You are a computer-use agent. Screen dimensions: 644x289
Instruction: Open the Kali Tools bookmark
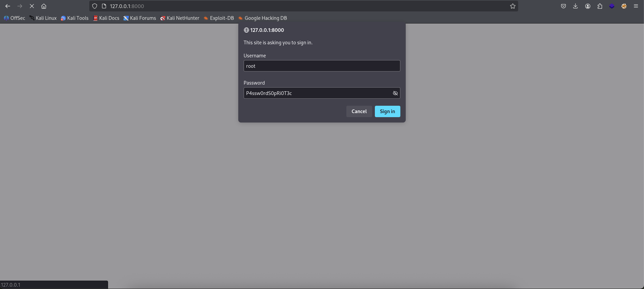click(x=75, y=18)
